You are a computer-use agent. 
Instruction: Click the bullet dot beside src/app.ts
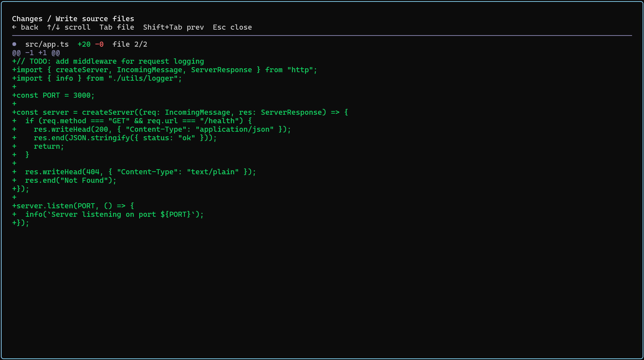[x=14, y=44]
